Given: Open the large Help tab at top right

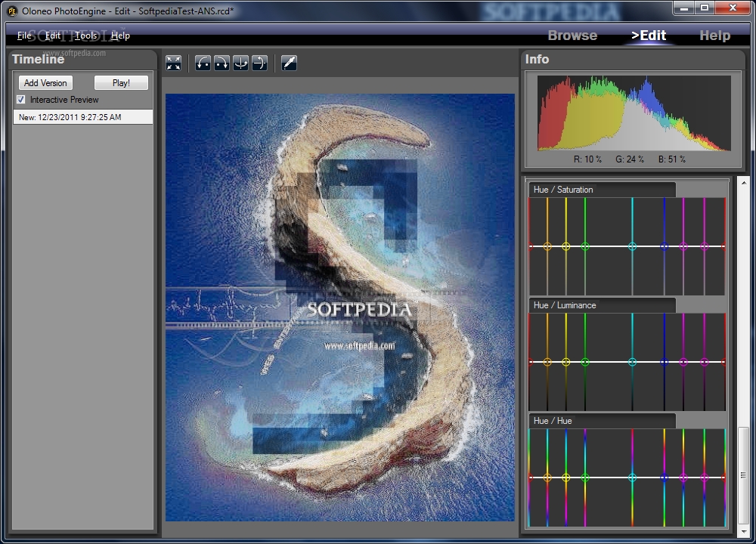Looking at the screenshot, I should click(x=714, y=36).
